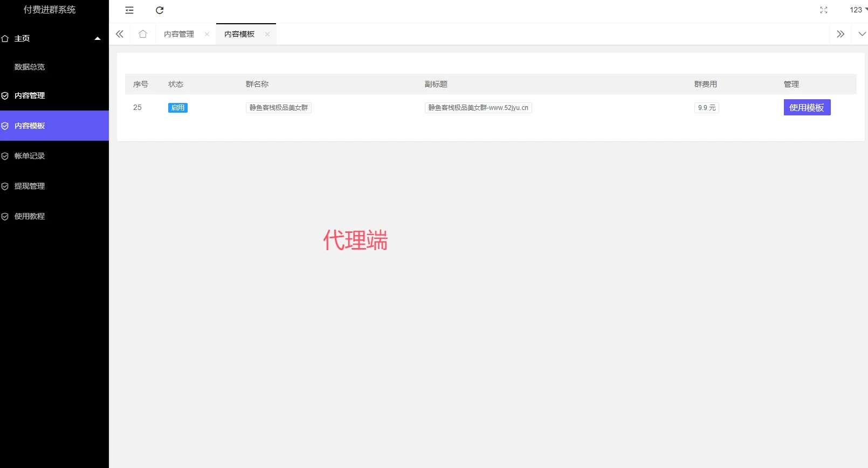Open the 123 user account dropdown
The width and height of the screenshot is (868, 468).
tap(857, 10)
